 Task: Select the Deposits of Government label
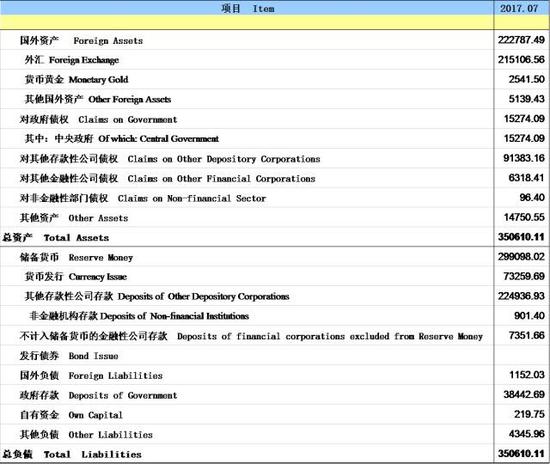[99, 395]
